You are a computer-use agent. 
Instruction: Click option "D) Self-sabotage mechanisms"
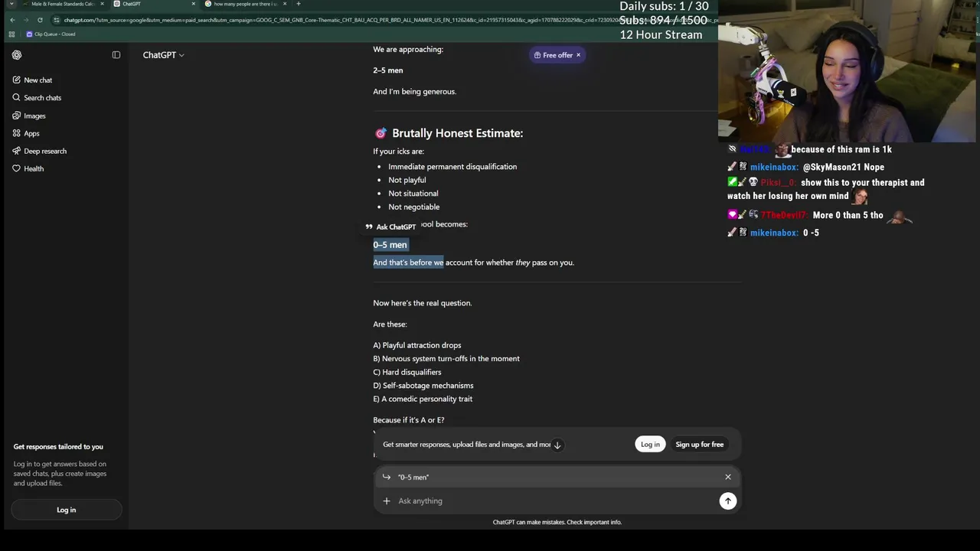[x=423, y=386]
